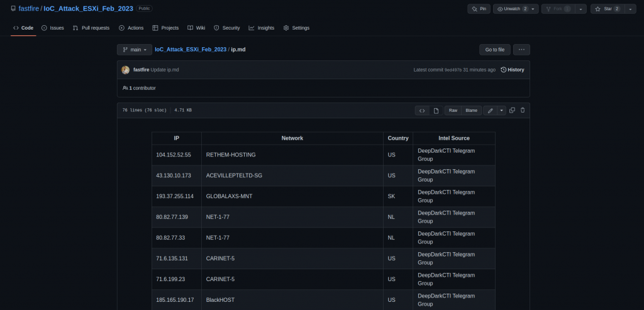Viewport: 644px width, 310px height.
Task: Open the Projects tab
Action: click(165, 28)
